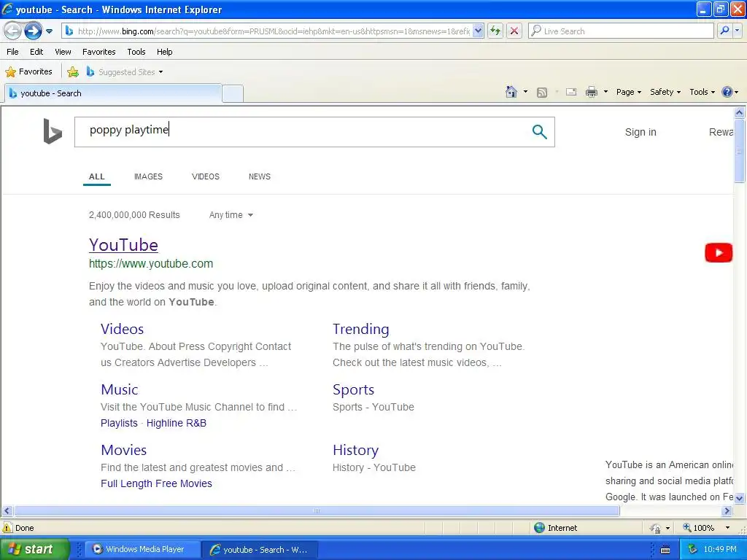Open recent pages dropdown beside Forward
Viewport: 747px width, 560px height.
49,31
